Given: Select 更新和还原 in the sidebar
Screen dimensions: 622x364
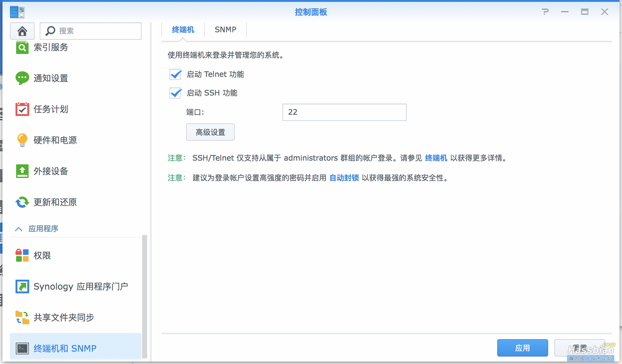Looking at the screenshot, I should (x=76, y=202).
